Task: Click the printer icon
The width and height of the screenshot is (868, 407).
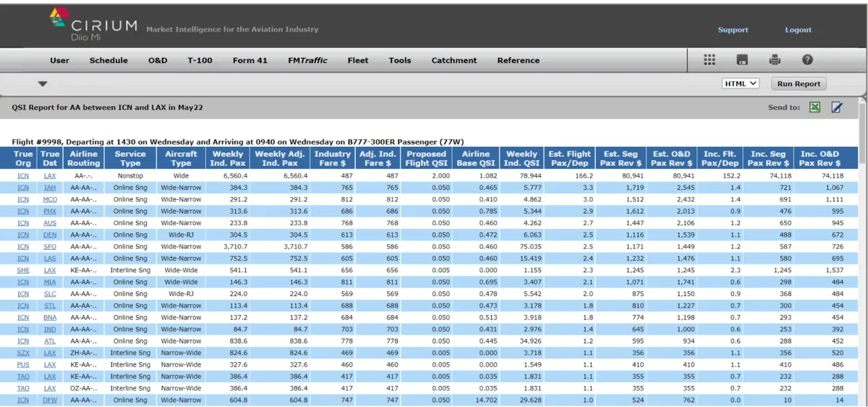Action: pyautogui.click(x=775, y=60)
